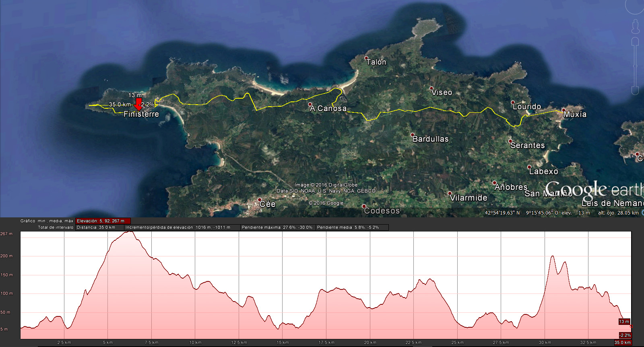Click the Pendiente máxima statistic box
Viewport: 644px width, 347px height.
pos(277,227)
